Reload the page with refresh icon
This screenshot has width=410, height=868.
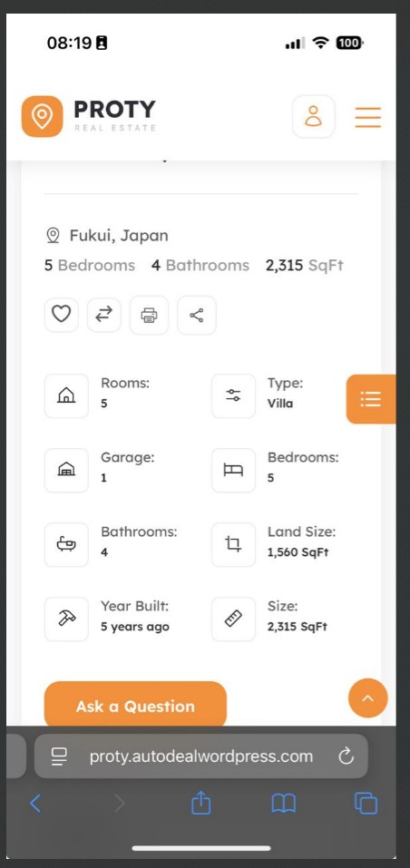click(x=347, y=756)
